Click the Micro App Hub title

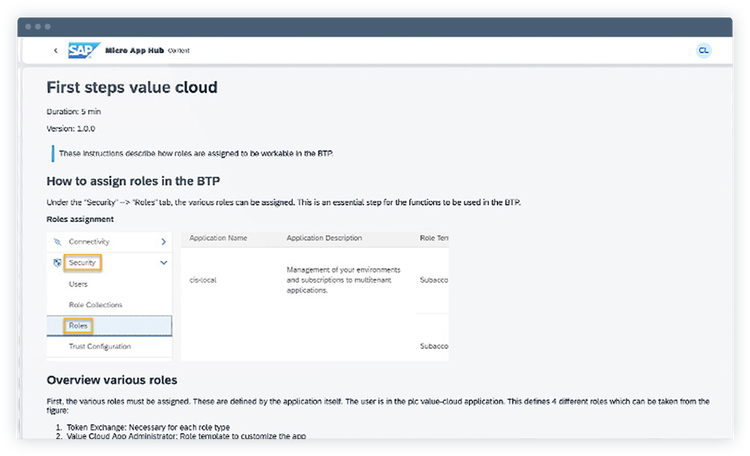[134, 50]
